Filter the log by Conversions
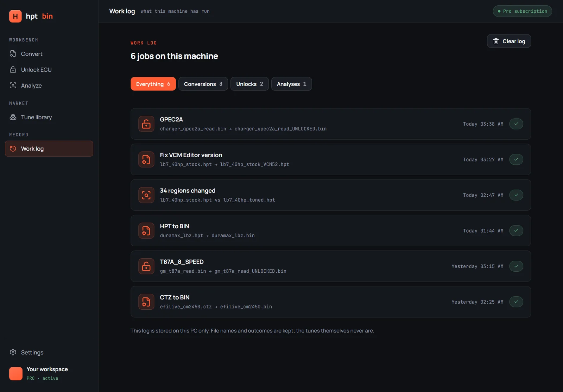Viewport: 563px width, 392px height. point(203,84)
